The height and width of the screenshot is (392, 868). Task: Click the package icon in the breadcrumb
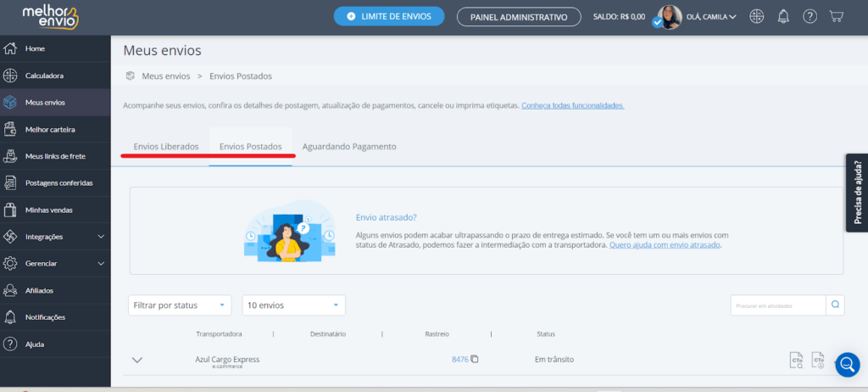(x=130, y=76)
